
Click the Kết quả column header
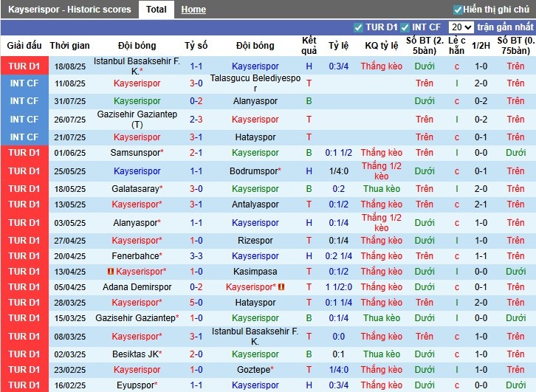[x=309, y=45]
